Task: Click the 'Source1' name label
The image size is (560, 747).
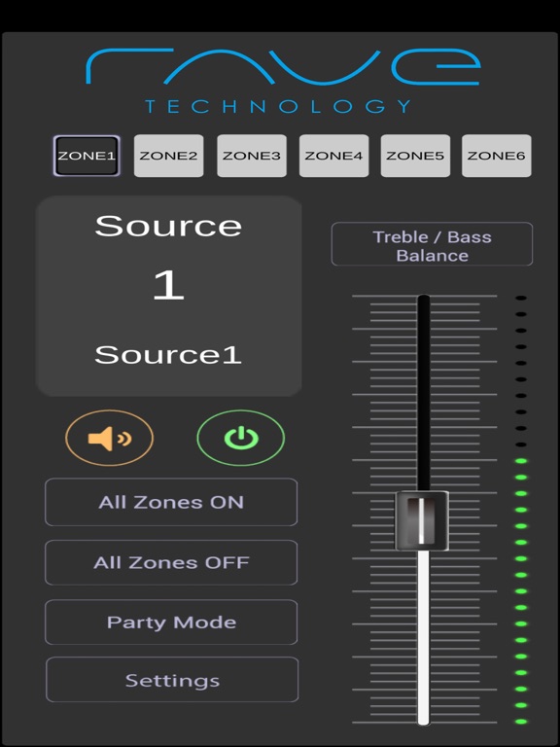Action: (168, 355)
